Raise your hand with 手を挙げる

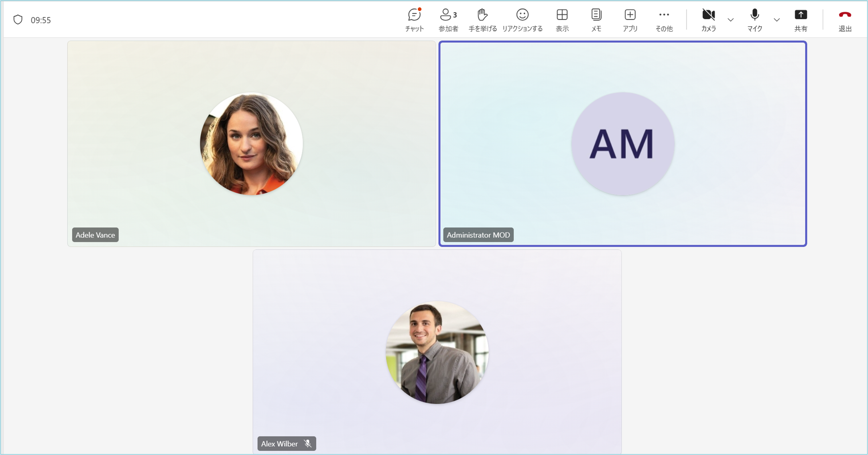482,20
